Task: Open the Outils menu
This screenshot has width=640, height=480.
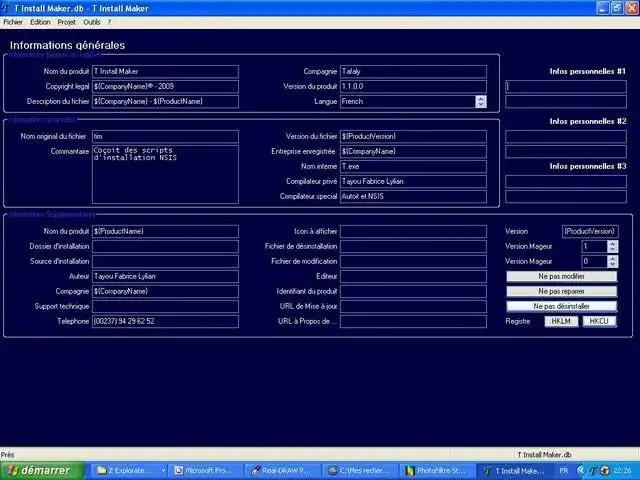Action: 91,22
